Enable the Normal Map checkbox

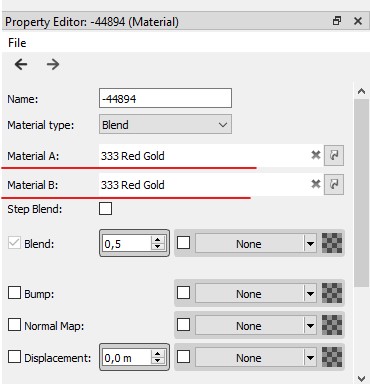(x=14, y=325)
